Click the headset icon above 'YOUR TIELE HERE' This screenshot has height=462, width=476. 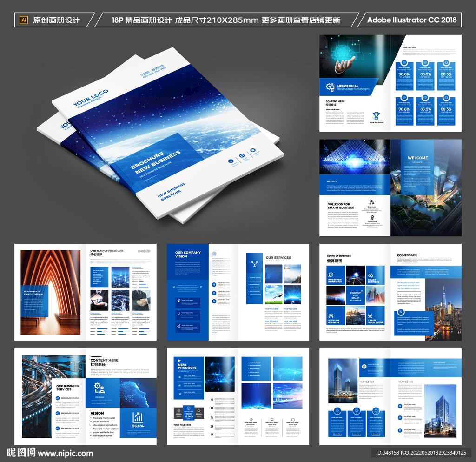293,420
